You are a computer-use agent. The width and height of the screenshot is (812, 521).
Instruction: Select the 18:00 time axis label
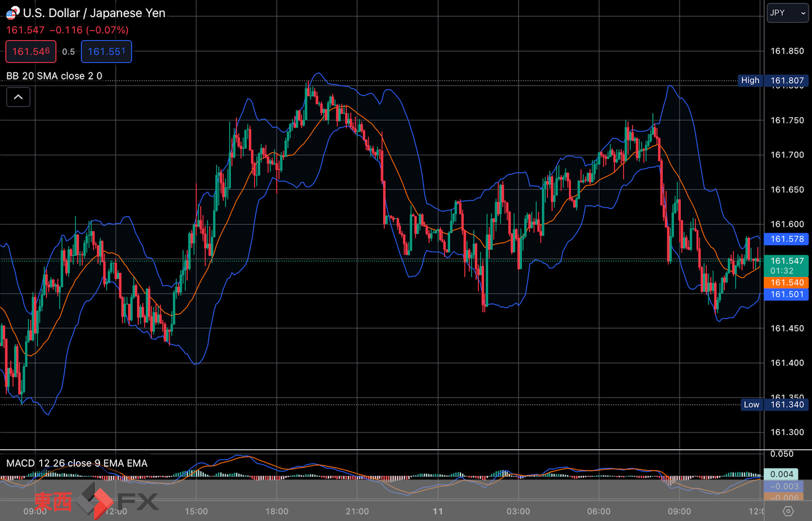(x=277, y=512)
